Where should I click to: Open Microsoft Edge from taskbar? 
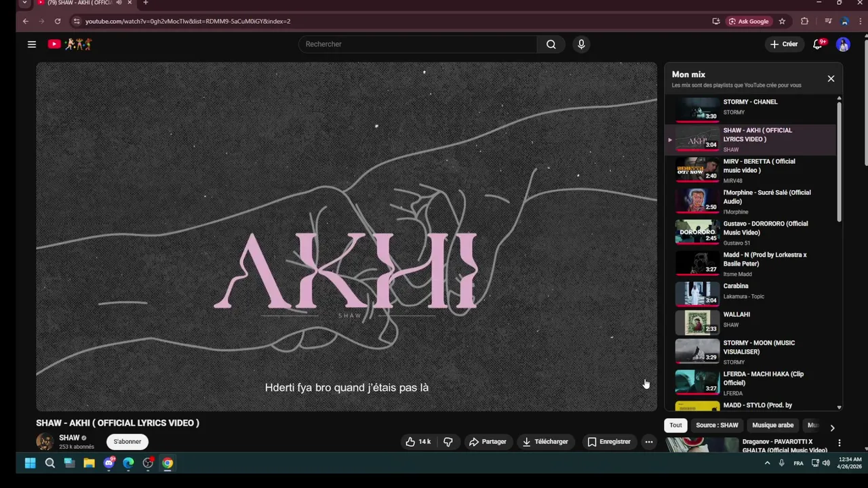pyautogui.click(x=128, y=464)
